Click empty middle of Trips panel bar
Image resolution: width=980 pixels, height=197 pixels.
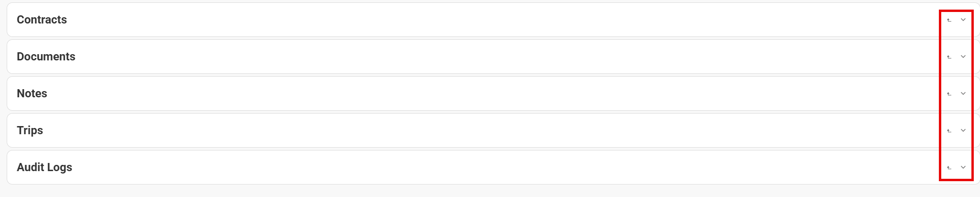pos(478,130)
